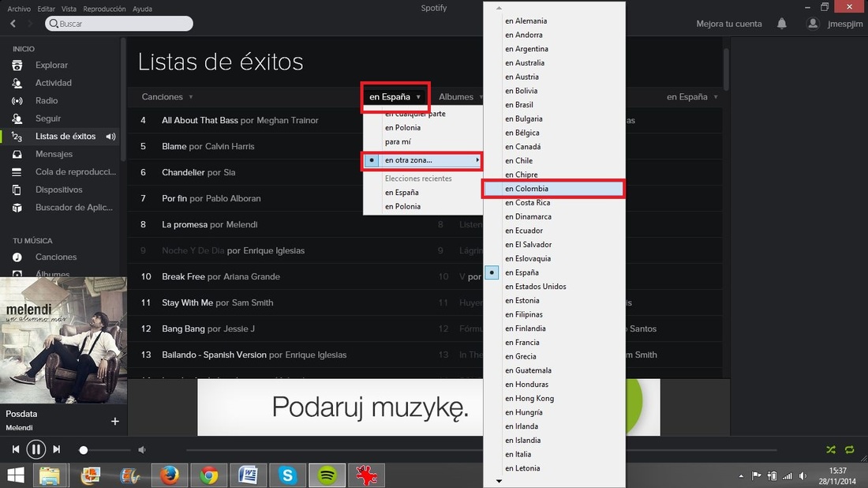Open the Reproducción menu
868x488 pixels.
pos(104,9)
